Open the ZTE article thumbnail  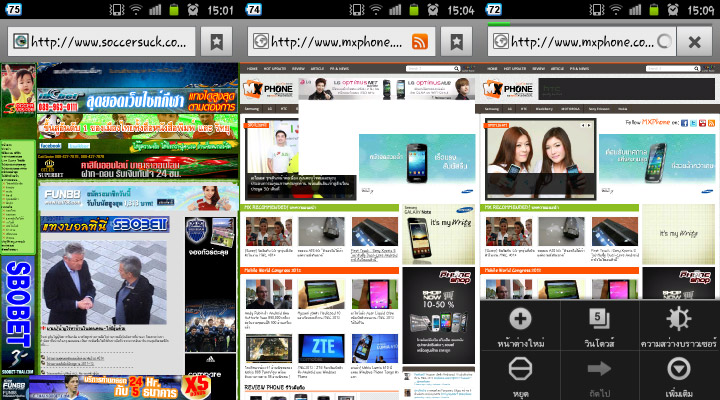[321, 349]
